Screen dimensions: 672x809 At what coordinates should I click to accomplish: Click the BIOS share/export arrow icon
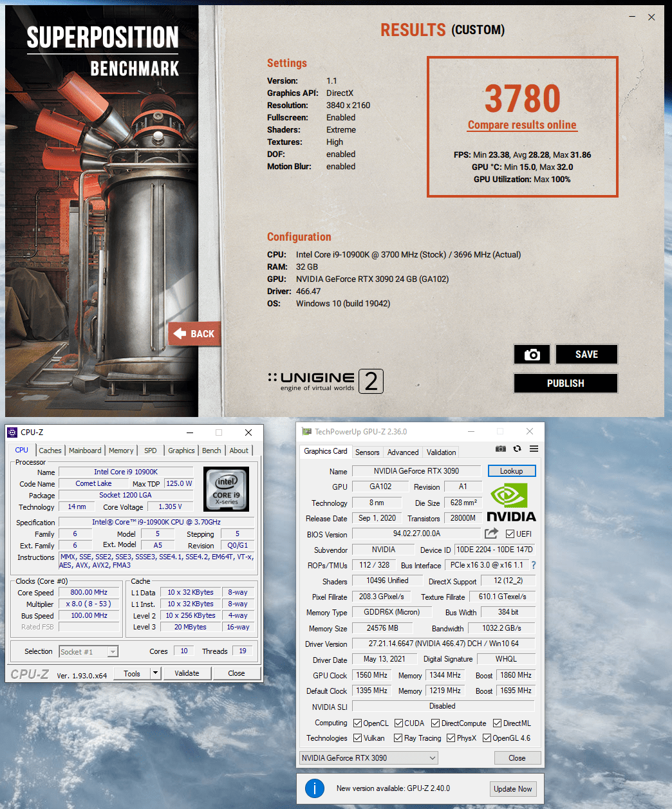tap(491, 534)
